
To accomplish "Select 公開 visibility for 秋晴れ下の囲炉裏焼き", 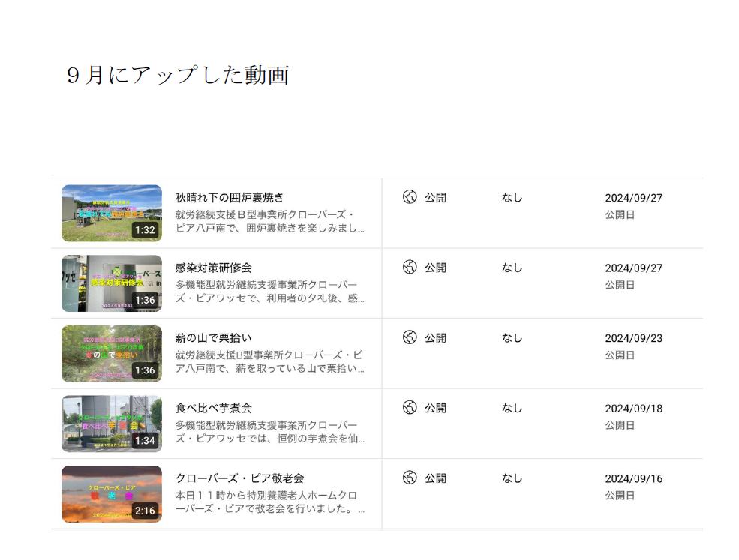I will pos(435,197).
